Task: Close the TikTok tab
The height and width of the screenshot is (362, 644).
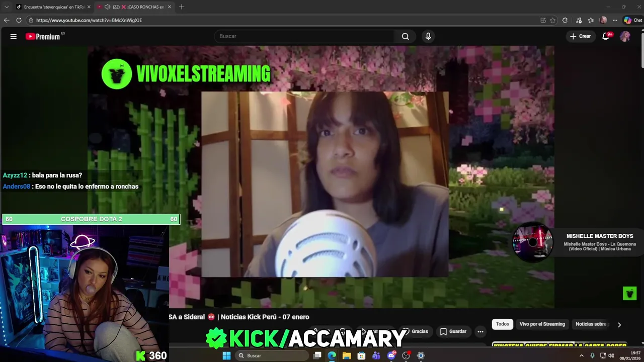Action: point(89,7)
